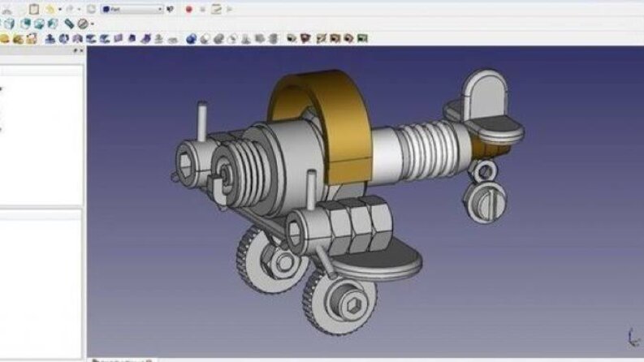Click the yellow Undo arrow
This screenshot has height=362, width=644.
[x=50, y=9]
